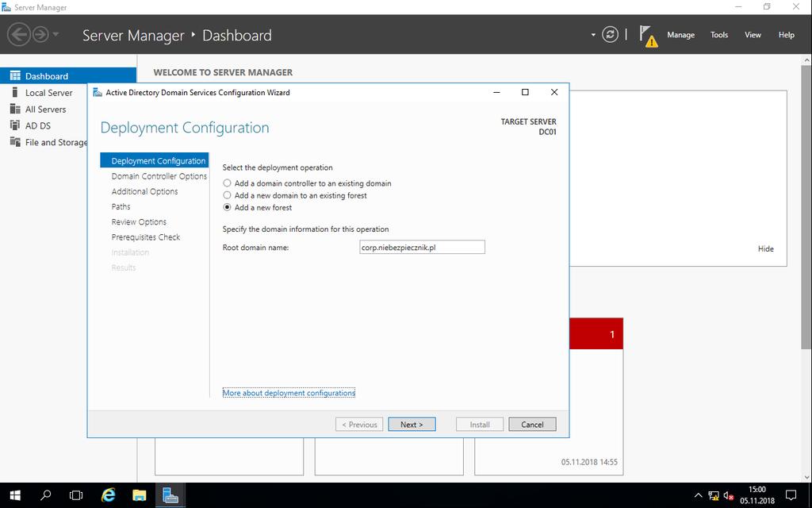Open the View menu
The image size is (812, 508).
pyautogui.click(x=753, y=35)
